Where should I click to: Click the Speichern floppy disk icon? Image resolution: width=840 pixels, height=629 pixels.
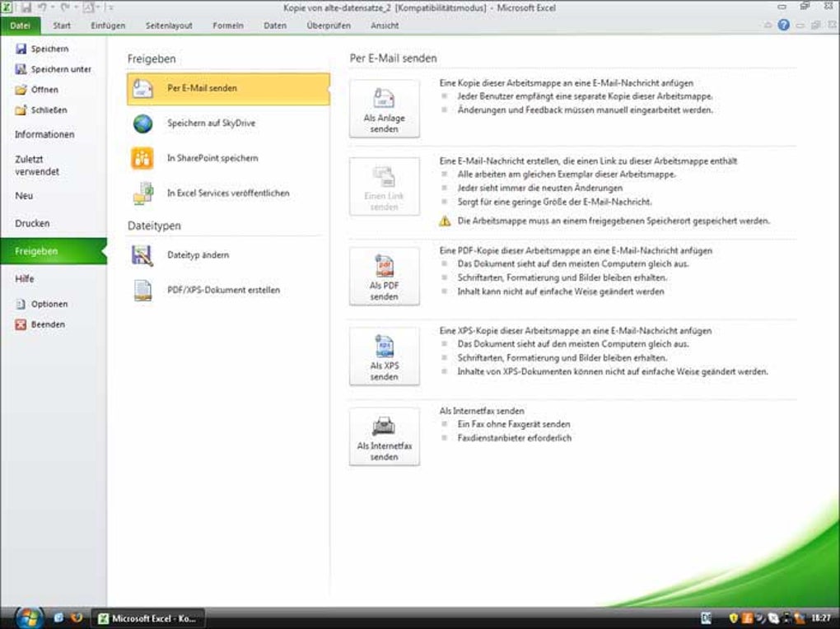point(21,49)
